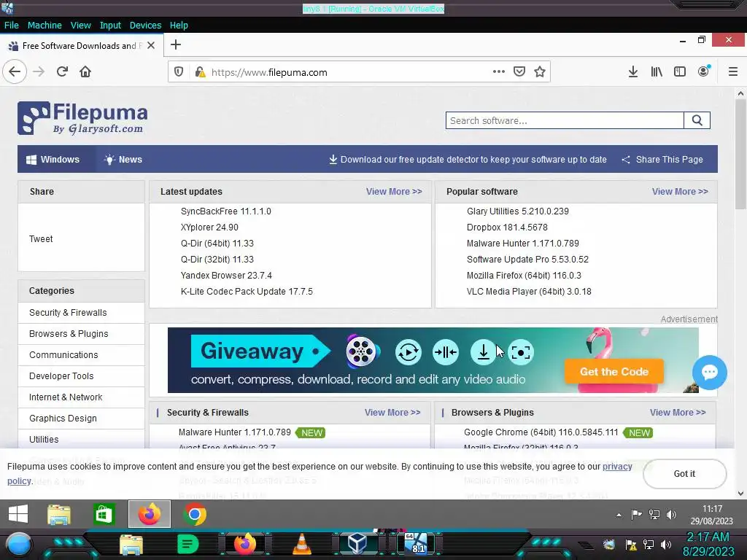Open the VirtualBox File menu

pos(12,26)
